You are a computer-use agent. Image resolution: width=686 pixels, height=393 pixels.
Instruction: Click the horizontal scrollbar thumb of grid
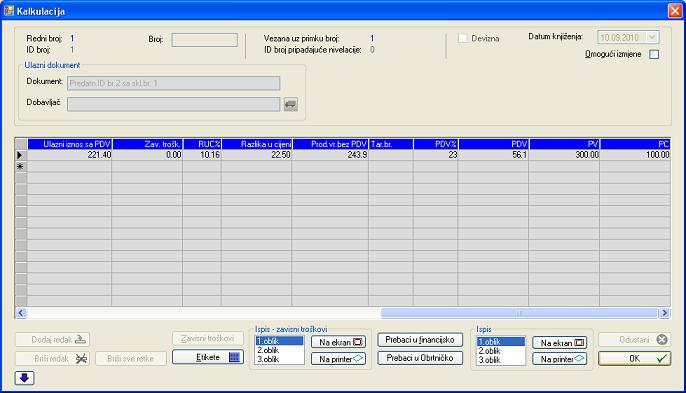point(519,312)
